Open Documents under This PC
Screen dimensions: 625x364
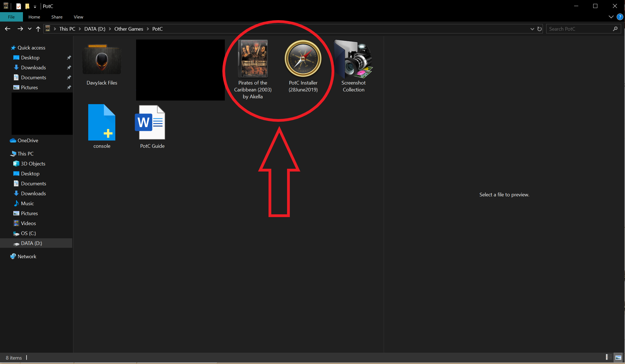point(33,183)
